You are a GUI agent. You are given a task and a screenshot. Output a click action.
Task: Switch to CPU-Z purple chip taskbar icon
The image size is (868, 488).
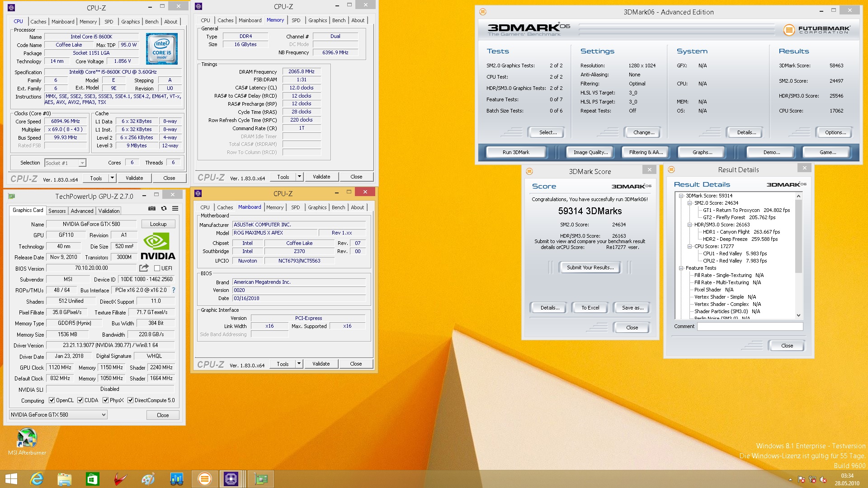(231, 479)
